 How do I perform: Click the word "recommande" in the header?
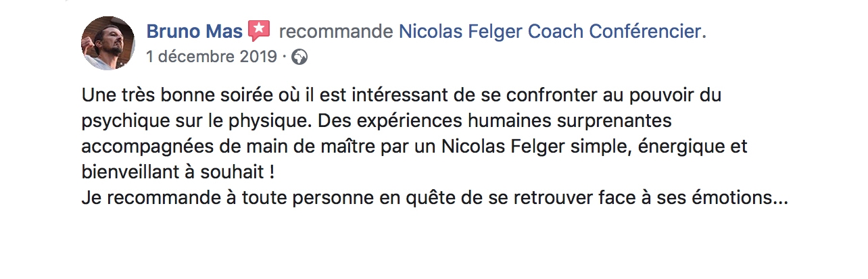click(336, 31)
